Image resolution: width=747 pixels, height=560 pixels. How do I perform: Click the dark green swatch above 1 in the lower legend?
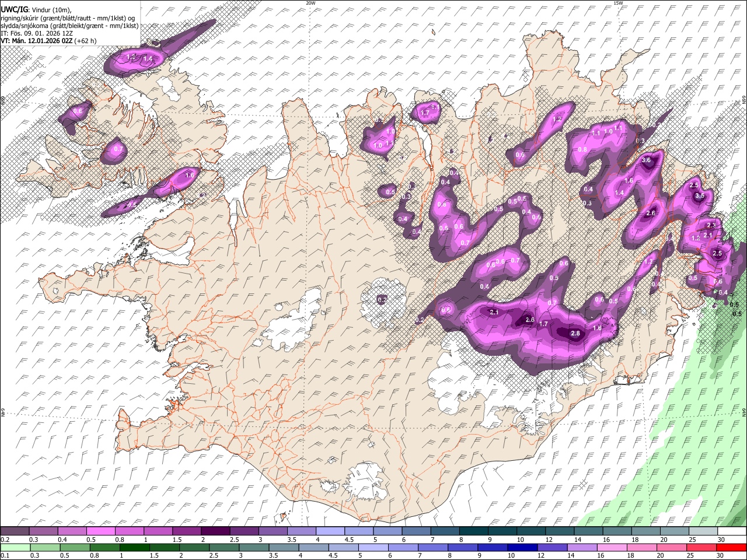pos(134,547)
